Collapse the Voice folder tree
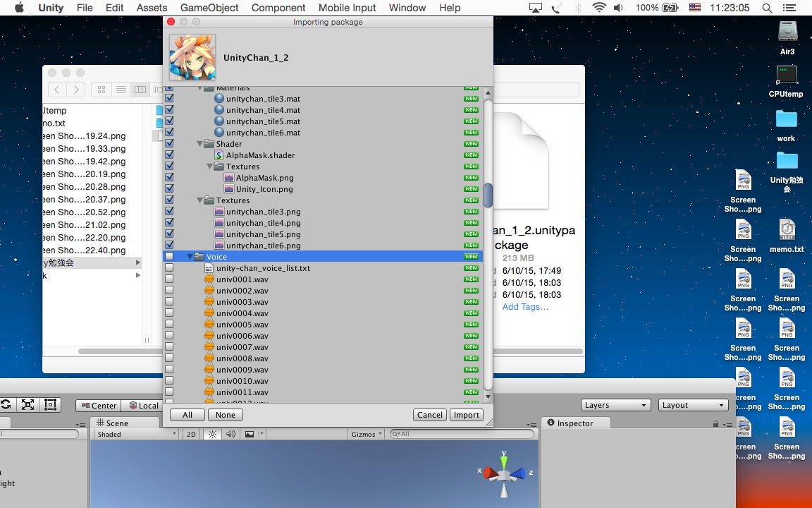Image resolution: width=812 pixels, height=508 pixels. tap(190, 257)
